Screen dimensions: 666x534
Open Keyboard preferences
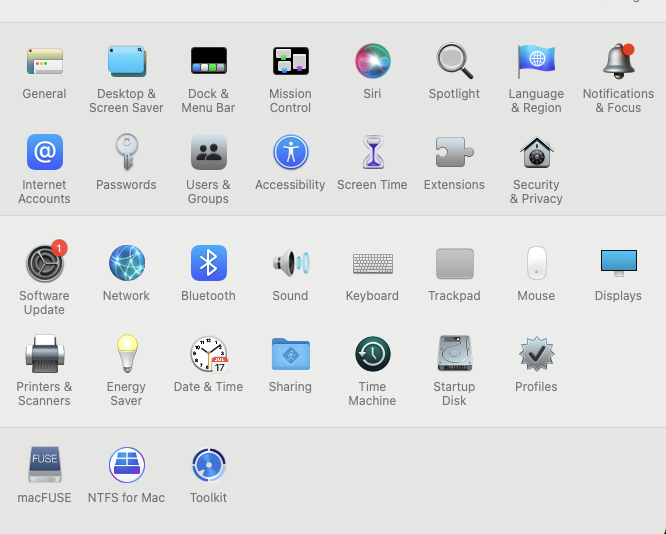(373, 263)
